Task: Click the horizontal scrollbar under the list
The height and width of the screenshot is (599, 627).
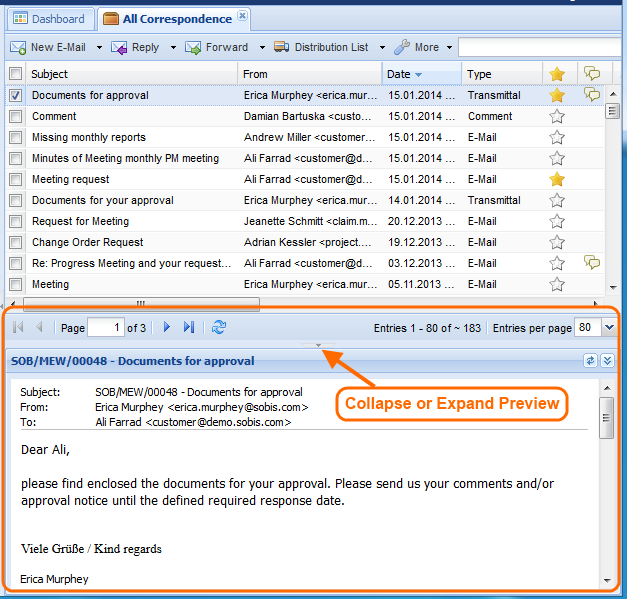Action: [x=140, y=304]
